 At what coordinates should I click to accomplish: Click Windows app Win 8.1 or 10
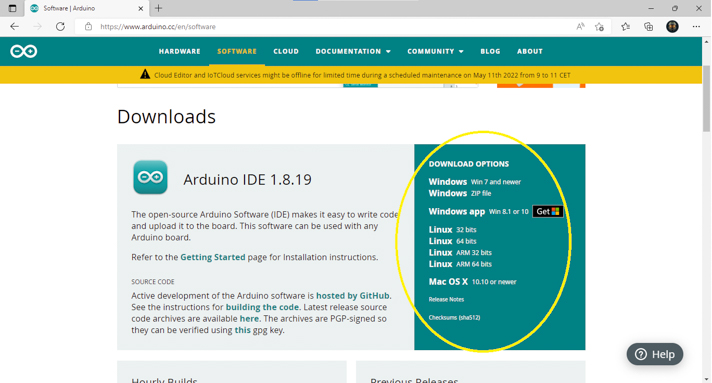click(x=479, y=211)
